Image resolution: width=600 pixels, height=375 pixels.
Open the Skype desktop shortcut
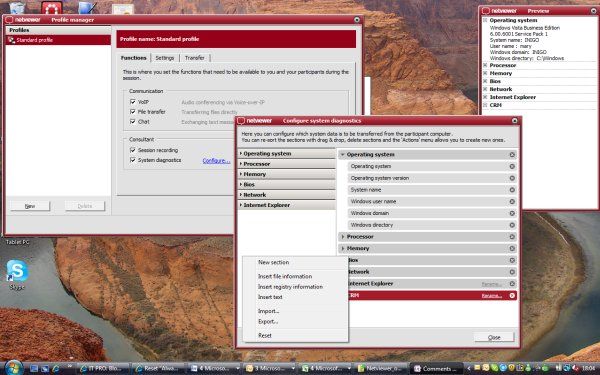16,274
